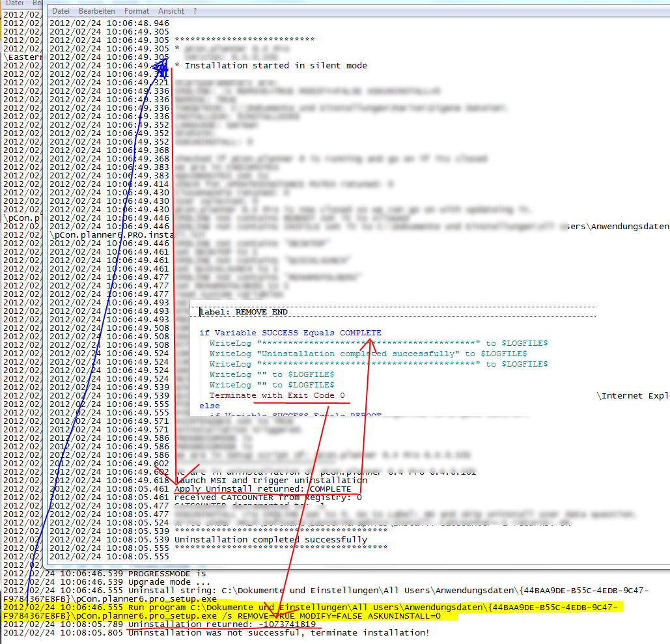Open the Ansicht menu
This screenshot has height=644, width=670.
(x=171, y=10)
